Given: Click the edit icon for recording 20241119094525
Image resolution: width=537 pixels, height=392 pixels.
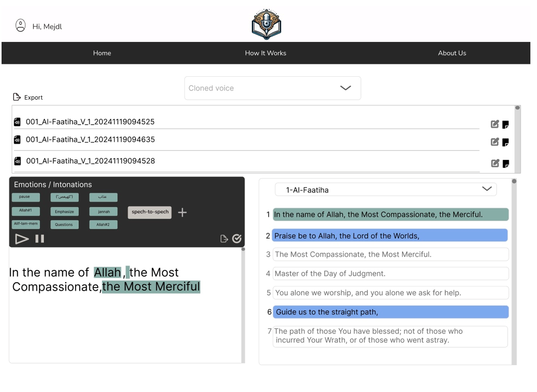Looking at the screenshot, I should (495, 124).
